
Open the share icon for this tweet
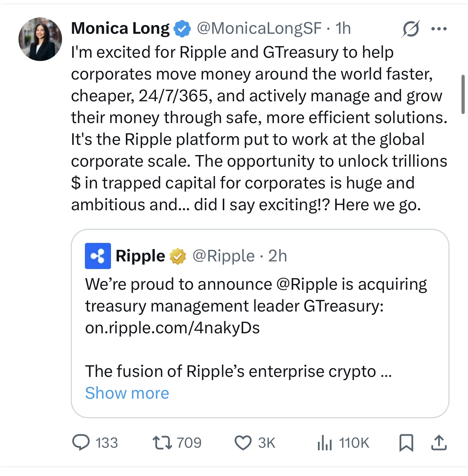439,443
